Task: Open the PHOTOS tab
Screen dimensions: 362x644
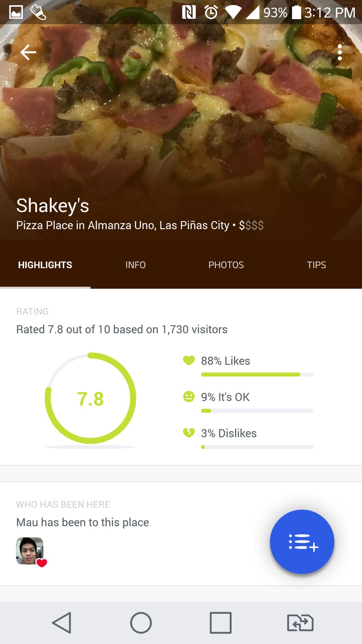Action: click(226, 265)
